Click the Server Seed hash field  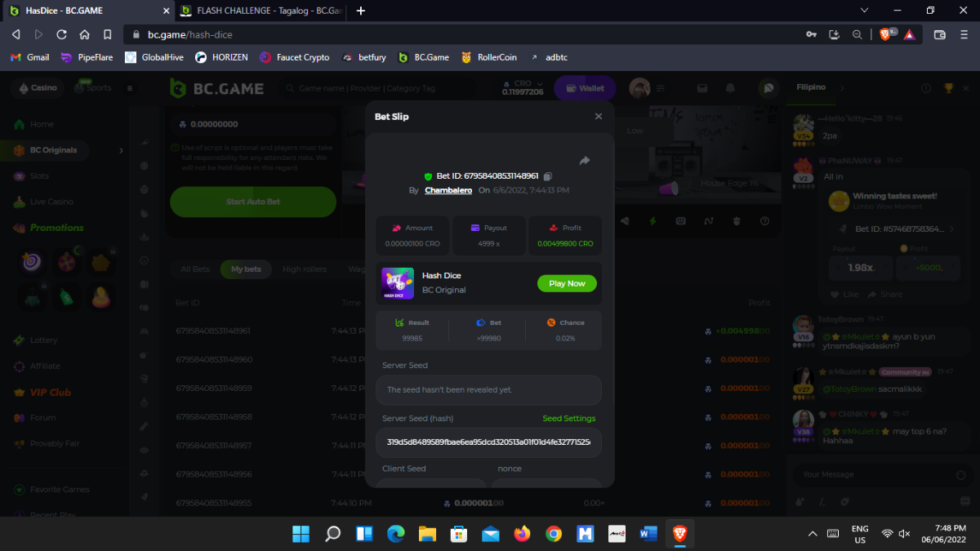click(488, 442)
